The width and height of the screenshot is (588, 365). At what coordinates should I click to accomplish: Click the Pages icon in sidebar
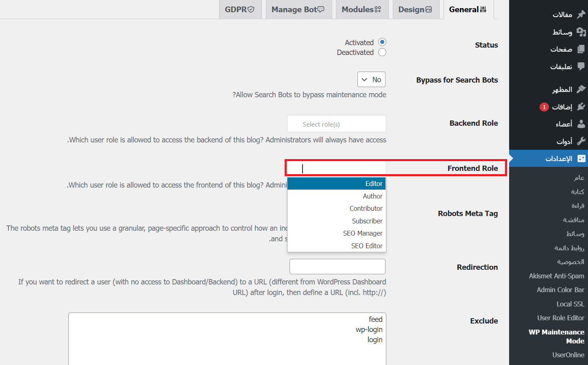(581, 49)
